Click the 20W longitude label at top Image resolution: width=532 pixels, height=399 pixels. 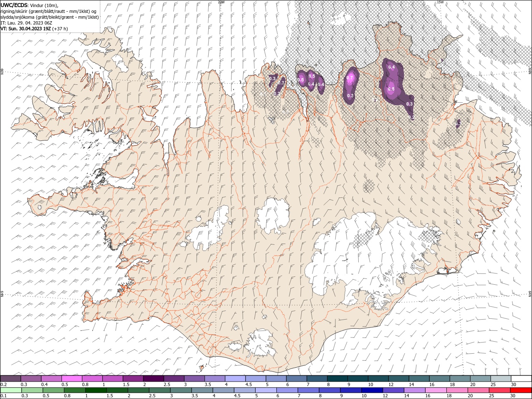click(x=221, y=2)
